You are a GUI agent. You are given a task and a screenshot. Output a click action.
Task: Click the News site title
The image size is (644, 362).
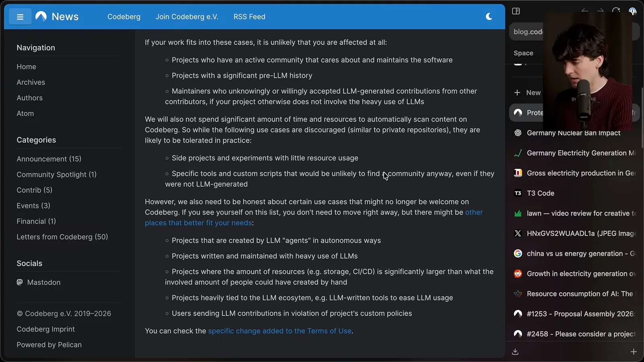click(65, 16)
